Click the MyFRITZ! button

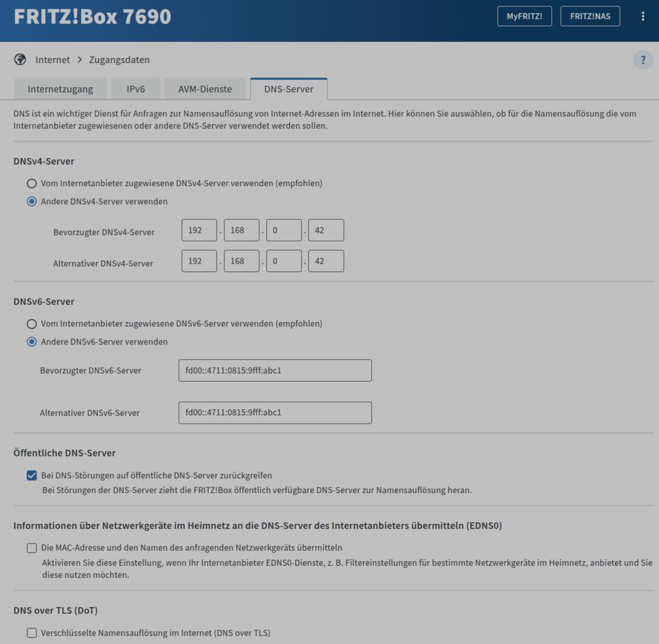(524, 16)
